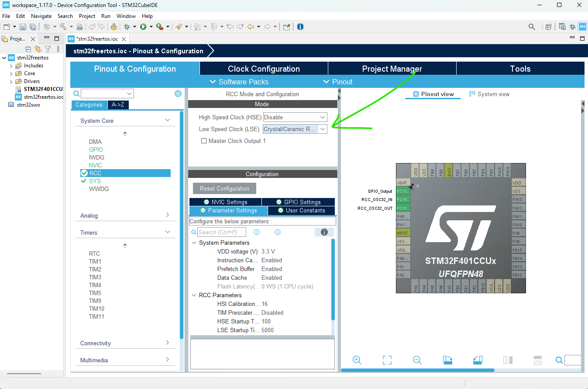
Task: Toggle Link with Editor in Project Explorer
Action: [x=38, y=49]
